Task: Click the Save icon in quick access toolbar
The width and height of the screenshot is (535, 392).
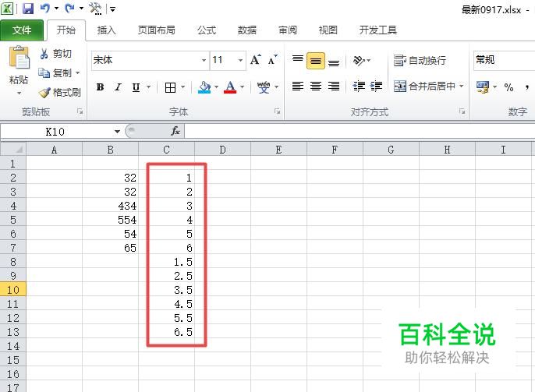Action: pos(28,9)
